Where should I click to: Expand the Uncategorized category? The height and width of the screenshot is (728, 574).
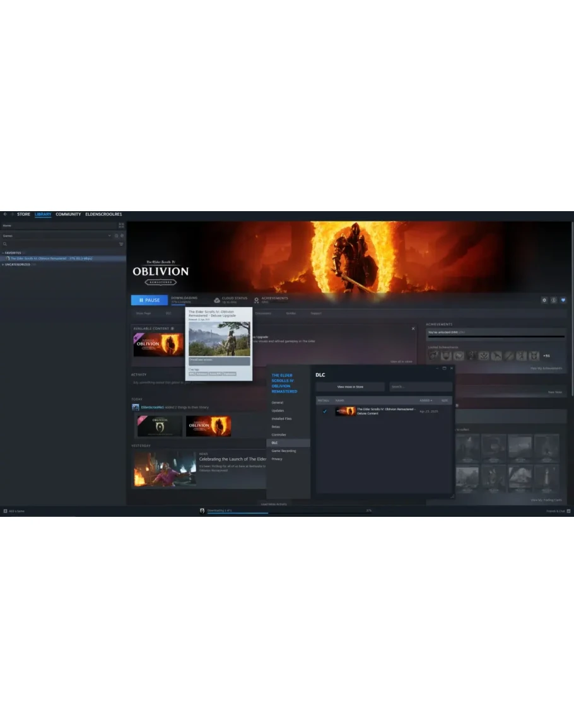tap(3, 264)
